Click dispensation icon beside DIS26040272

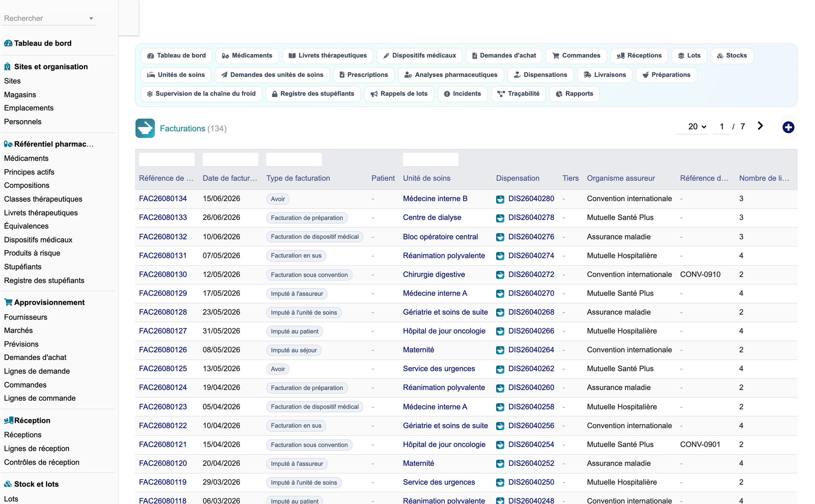tap(500, 275)
